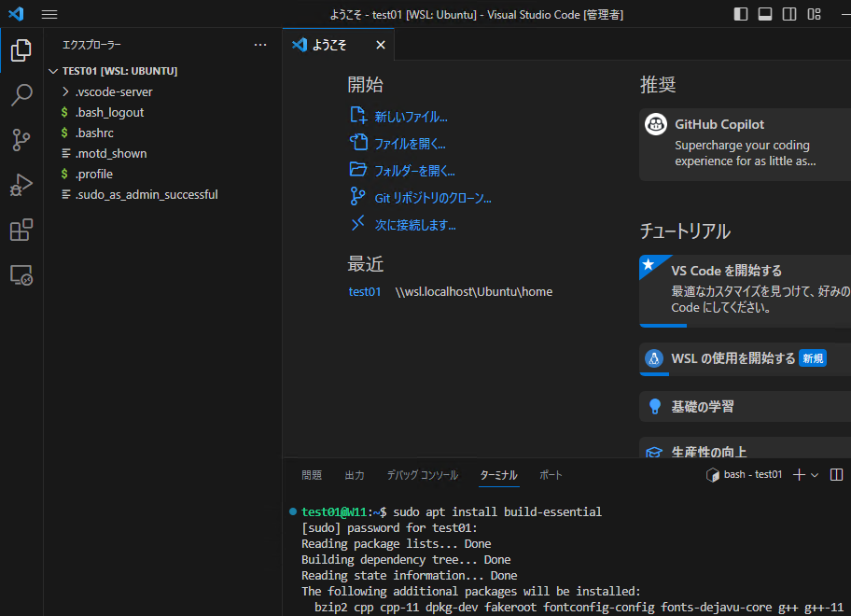Open the Extensions view
The height and width of the screenshot is (616, 851).
[21, 231]
